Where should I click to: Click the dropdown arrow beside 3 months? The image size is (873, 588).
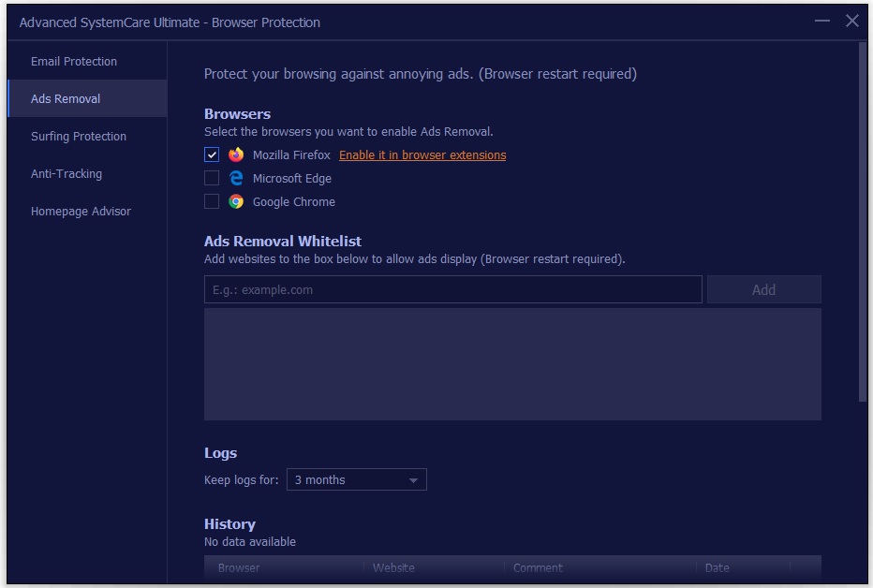(413, 480)
